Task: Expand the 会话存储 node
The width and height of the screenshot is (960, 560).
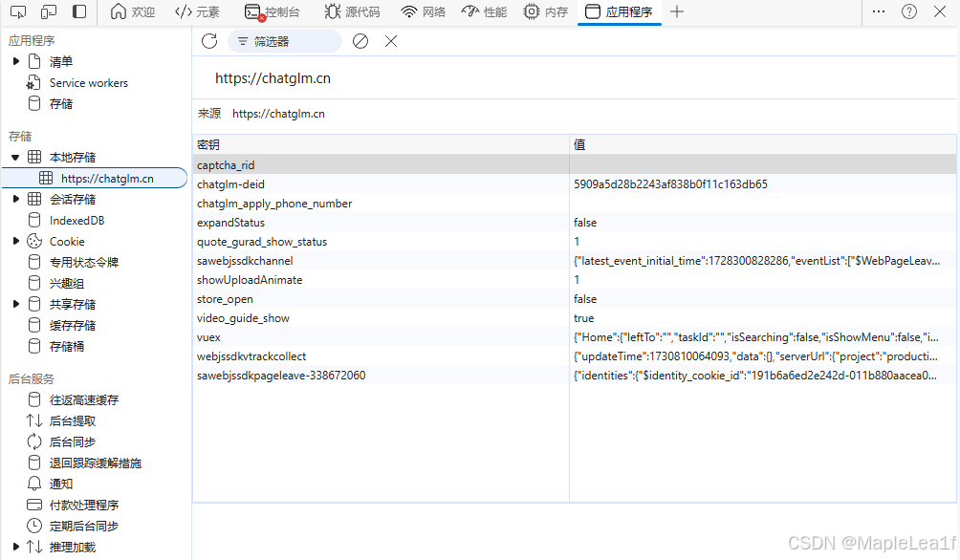Action: coord(16,199)
